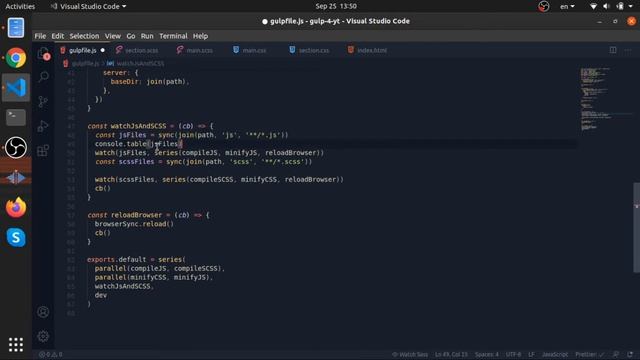Open the system volume indicator
This screenshot has width=640, height=360.
click(x=606, y=7)
